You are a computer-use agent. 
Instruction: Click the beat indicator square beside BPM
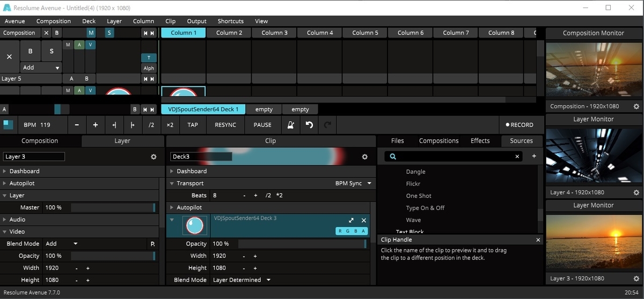point(8,124)
